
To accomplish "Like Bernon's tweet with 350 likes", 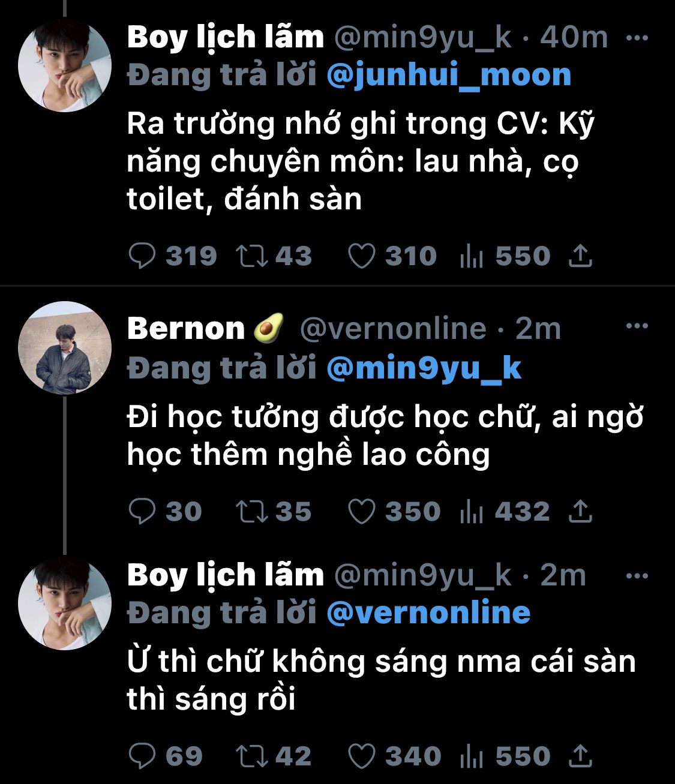I will click(362, 512).
